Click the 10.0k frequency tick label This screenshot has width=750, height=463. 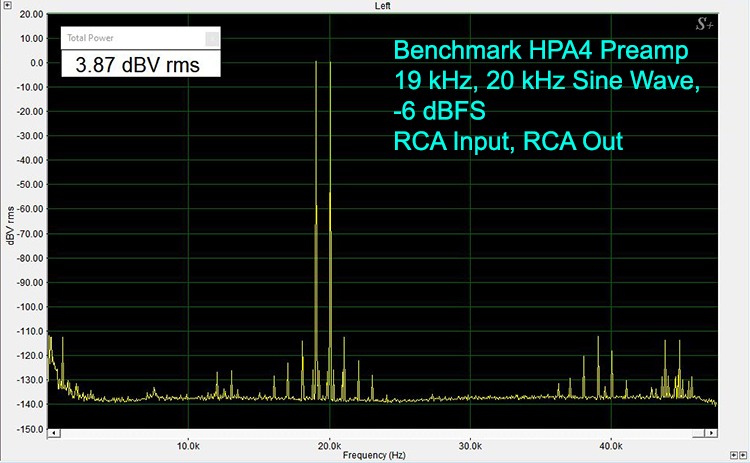[x=188, y=445]
